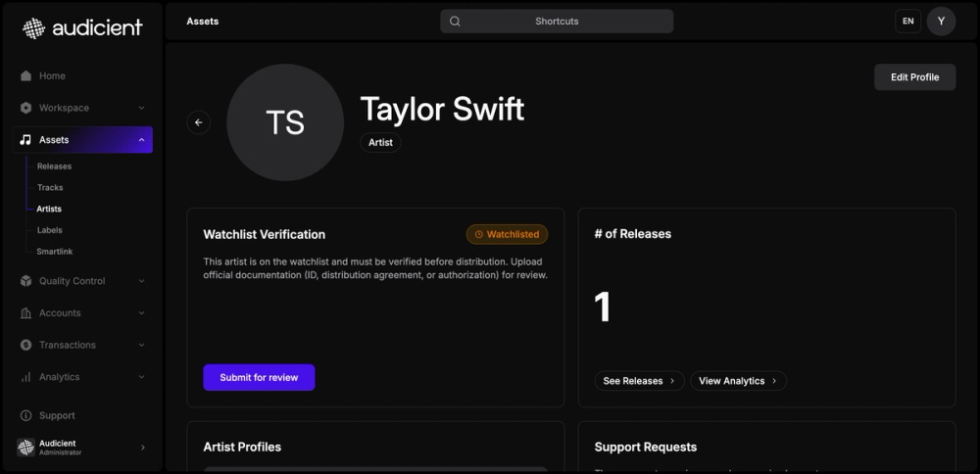
Task: Click the Y user avatar
Action: [941, 22]
